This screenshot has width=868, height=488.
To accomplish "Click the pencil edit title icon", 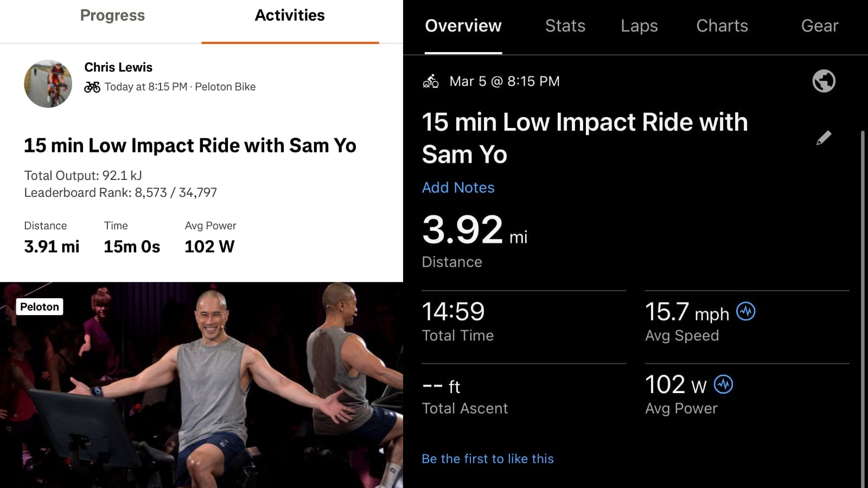I will pyautogui.click(x=824, y=138).
